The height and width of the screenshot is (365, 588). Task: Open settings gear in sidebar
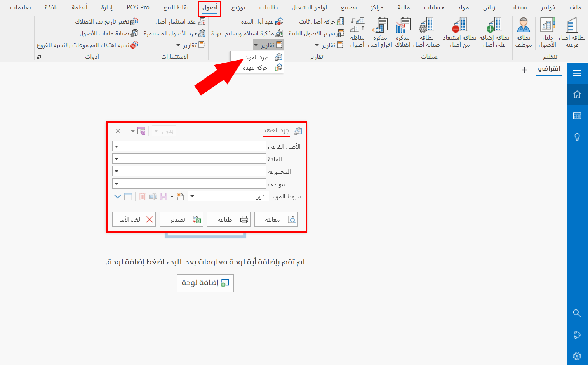(x=577, y=356)
